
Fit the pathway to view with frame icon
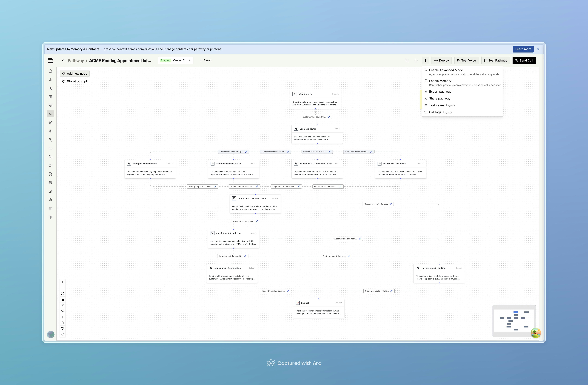tap(63, 293)
